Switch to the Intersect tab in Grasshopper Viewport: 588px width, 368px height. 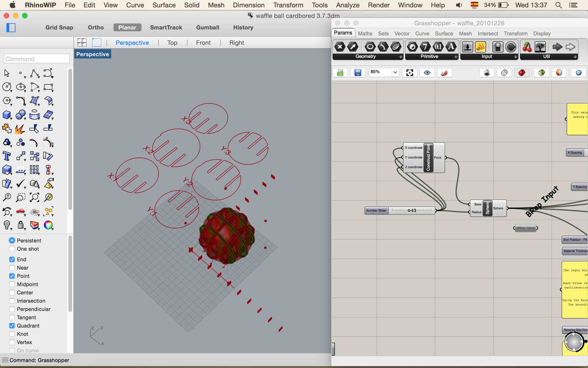point(488,34)
